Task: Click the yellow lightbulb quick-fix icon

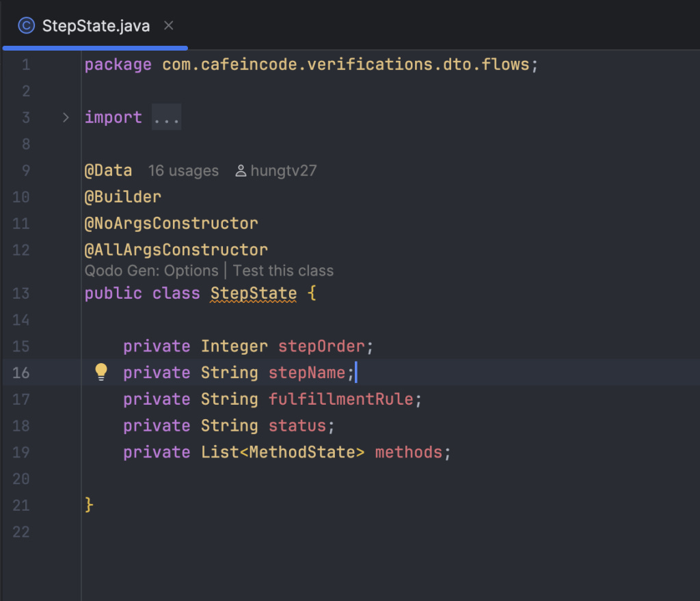Action: [101, 372]
